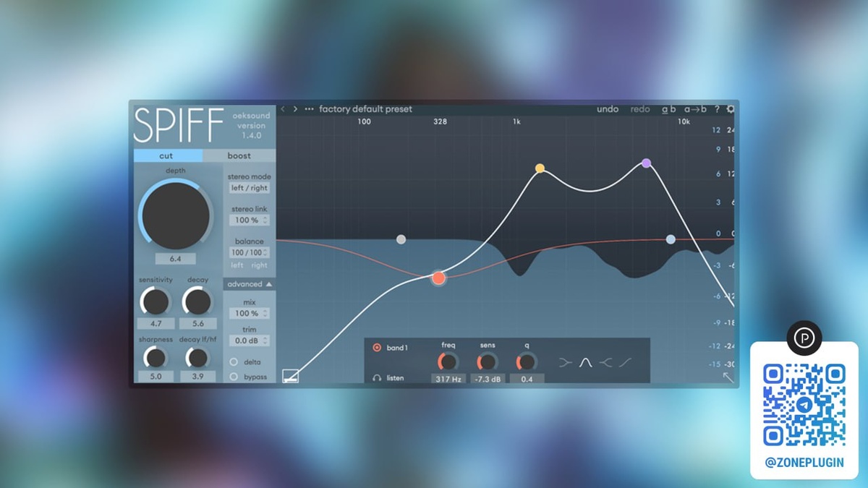868x488 pixels.
Task: Click the SPIFF logo
Action: [x=179, y=126]
